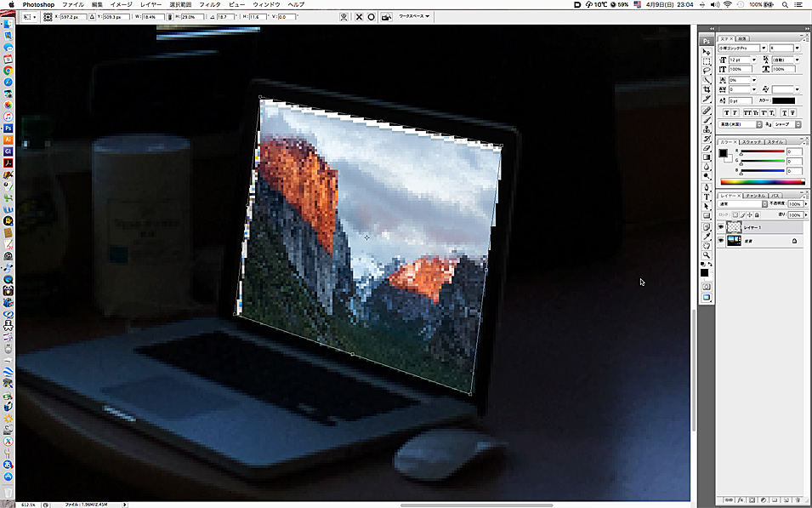Select the Brush tool
This screenshot has height=508, width=812.
[707, 120]
